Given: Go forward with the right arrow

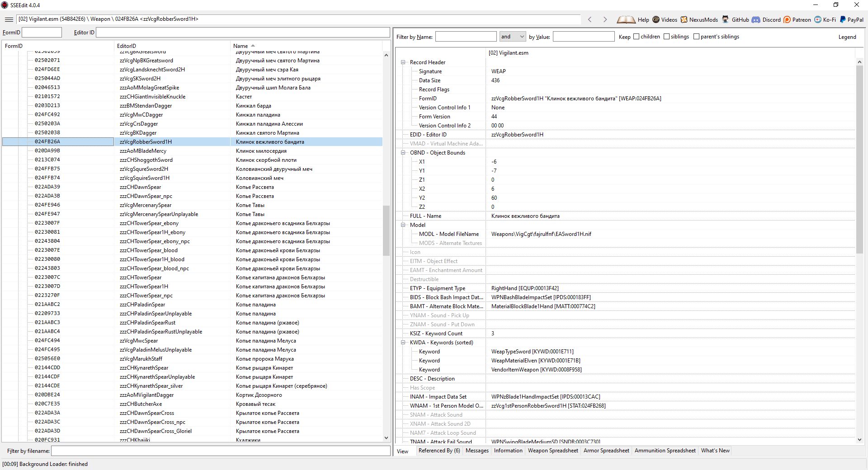Looking at the screenshot, I should (x=605, y=19).
